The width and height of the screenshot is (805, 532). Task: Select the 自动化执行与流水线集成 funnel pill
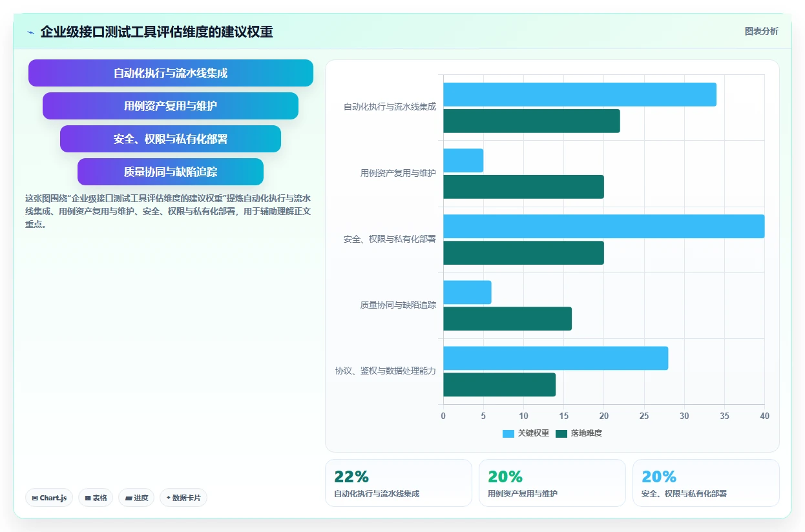pos(171,73)
